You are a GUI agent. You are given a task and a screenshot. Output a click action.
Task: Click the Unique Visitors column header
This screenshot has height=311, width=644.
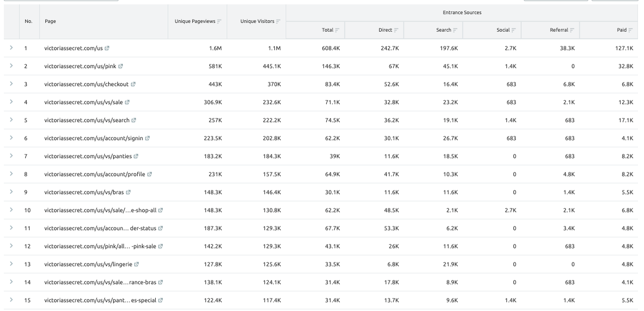point(257,21)
